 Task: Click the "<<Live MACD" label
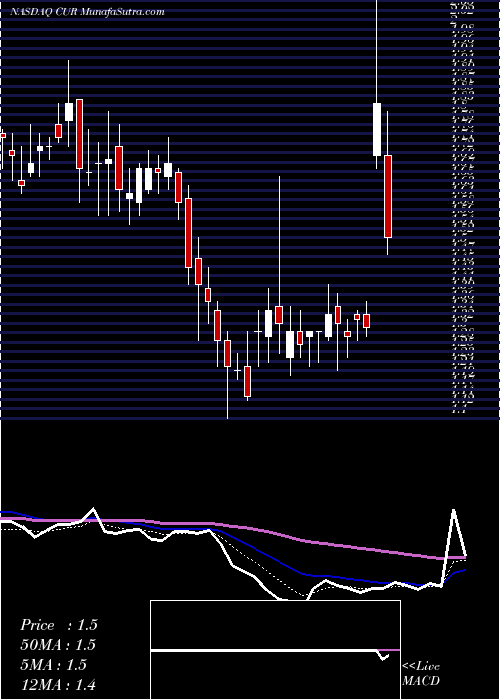tap(421, 674)
